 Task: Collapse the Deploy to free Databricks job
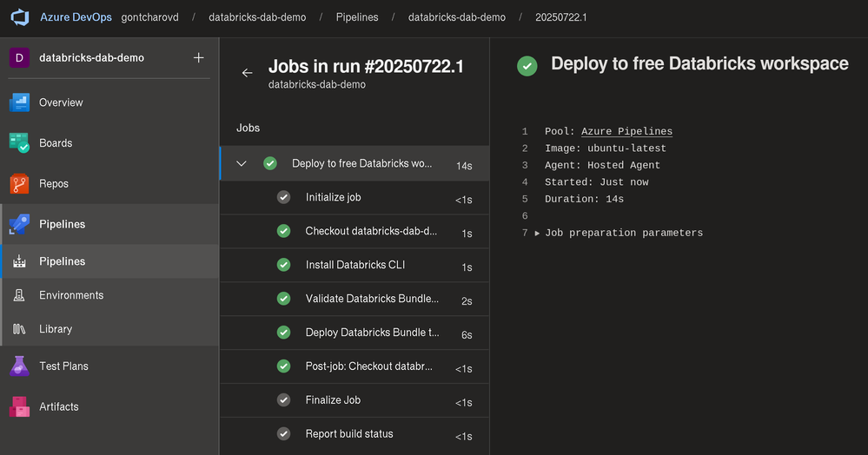[242, 163]
